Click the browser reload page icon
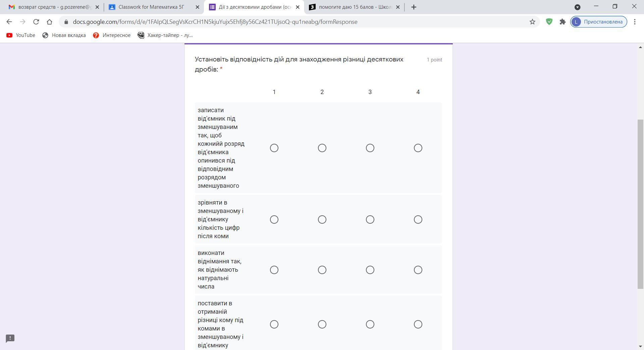 [x=36, y=22]
